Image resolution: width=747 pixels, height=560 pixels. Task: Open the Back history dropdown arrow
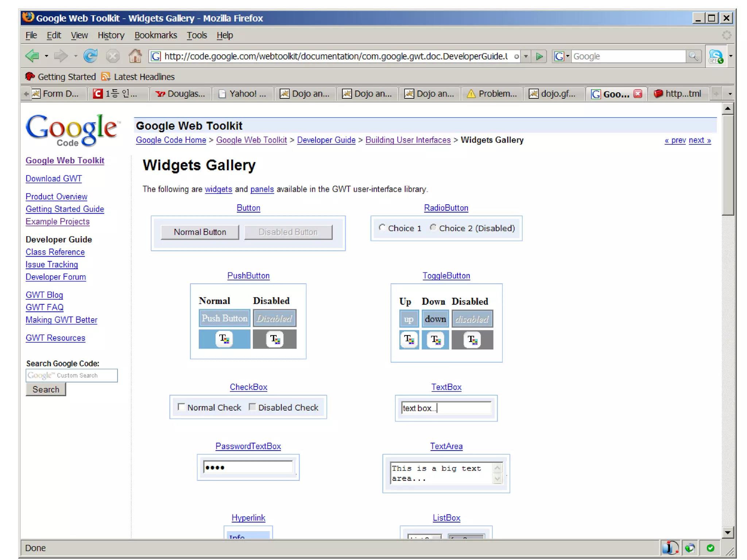click(x=46, y=56)
